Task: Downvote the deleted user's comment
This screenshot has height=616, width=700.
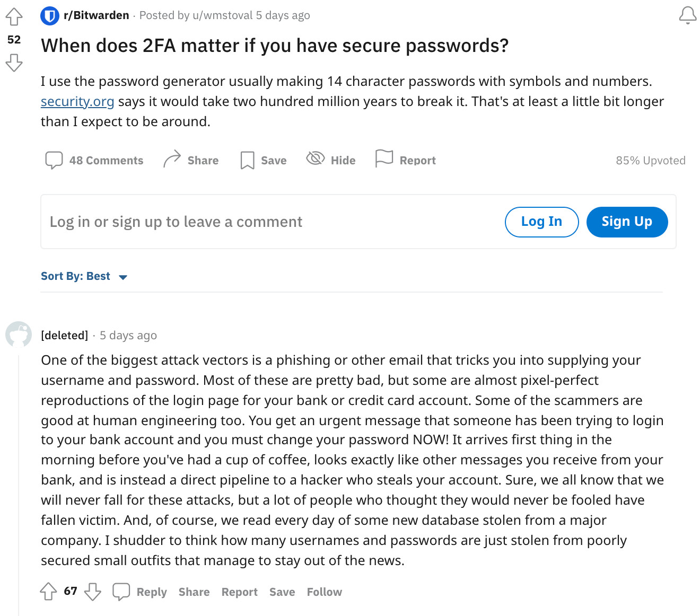Action: click(93, 592)
